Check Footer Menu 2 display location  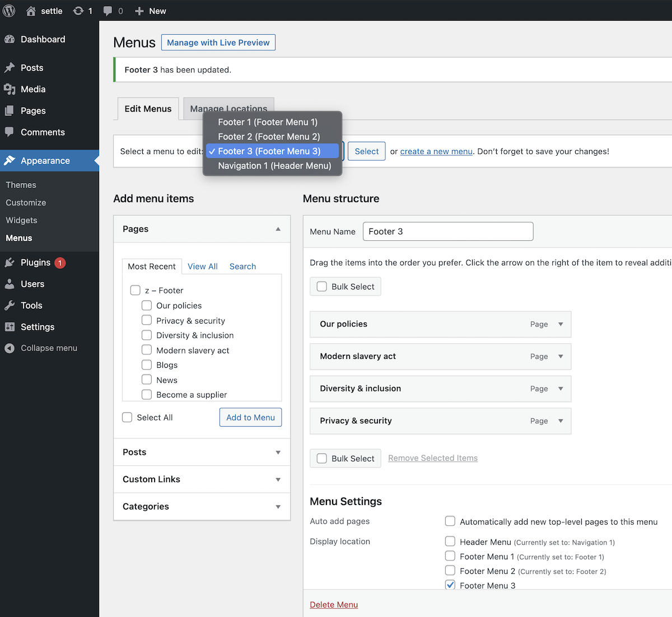[x=450, y=571]
